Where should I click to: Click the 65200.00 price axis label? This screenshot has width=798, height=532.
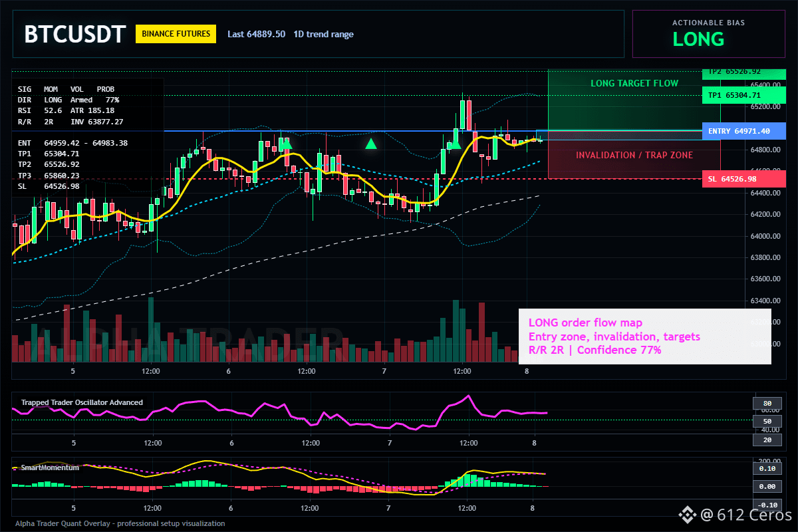pyautogui.click(x=766, y=106)
